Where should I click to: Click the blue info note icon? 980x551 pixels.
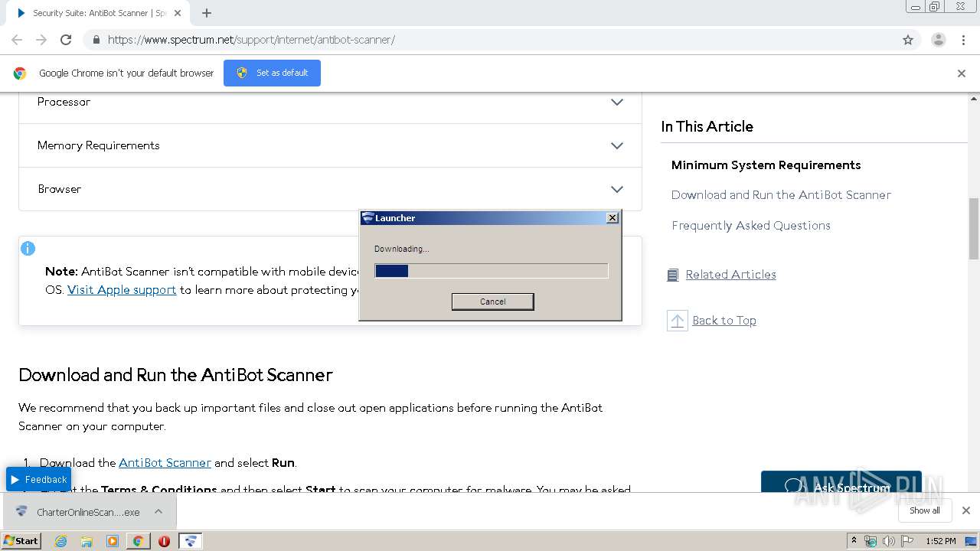(28, 249)
